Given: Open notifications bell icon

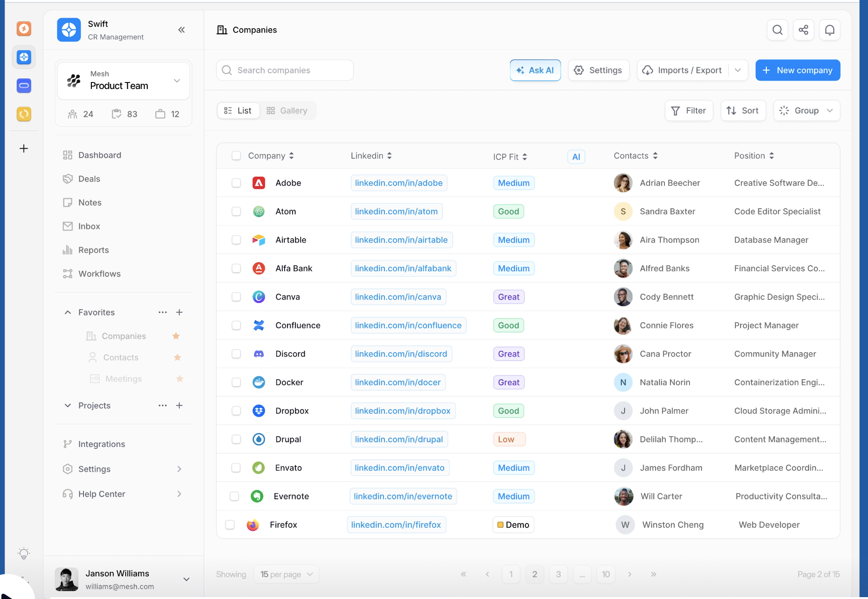Looking at the screenshot, I should point(830,30).
